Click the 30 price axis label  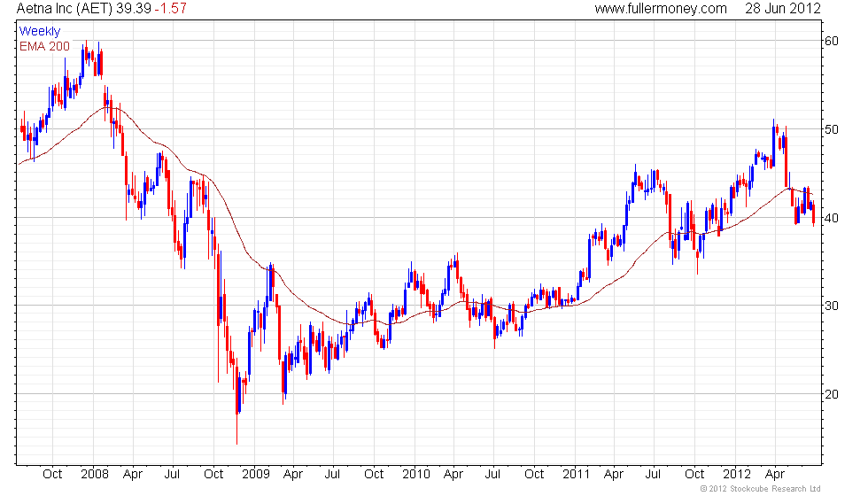tap(832, 306)
